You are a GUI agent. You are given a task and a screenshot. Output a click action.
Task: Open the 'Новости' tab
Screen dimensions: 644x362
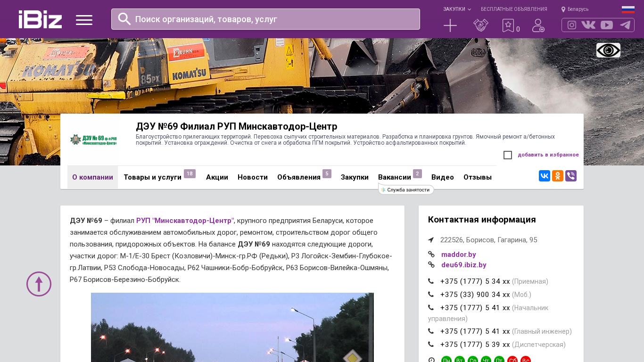[x=253, y=177]
